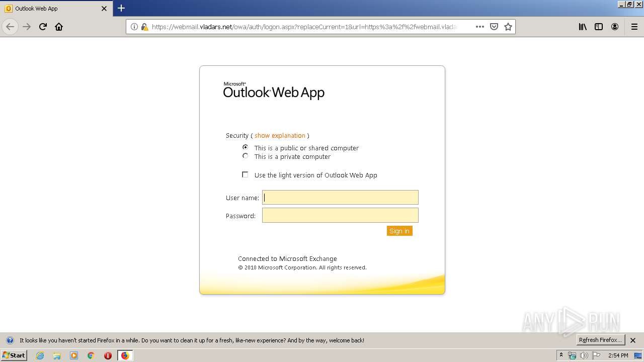Go back with the browser Back arrow
Viewport: 644px width, 362px height.
pyautogui.click(x=10, y=27)
